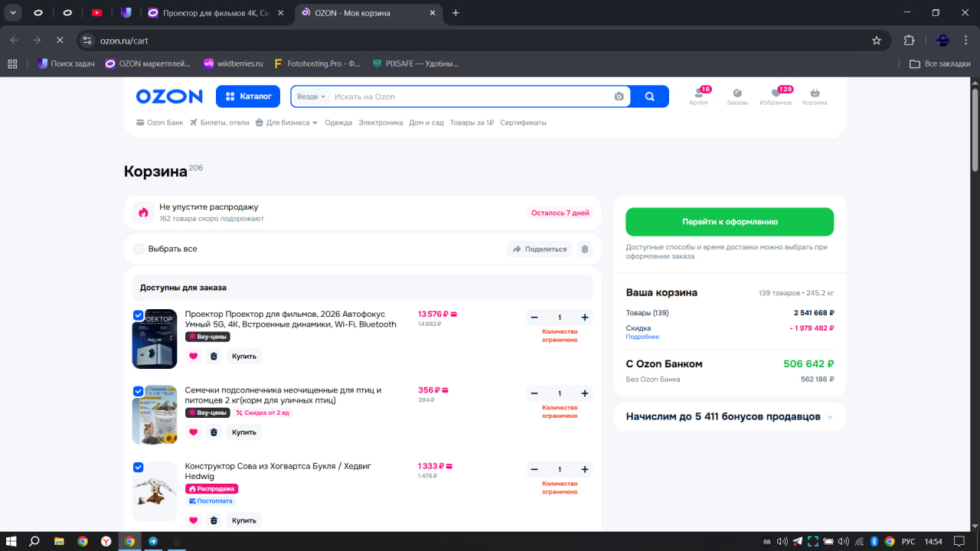This screenshot has height=551, width=980.
Task: Open the Подробнее discount details link
Action: tap(642, 337)
